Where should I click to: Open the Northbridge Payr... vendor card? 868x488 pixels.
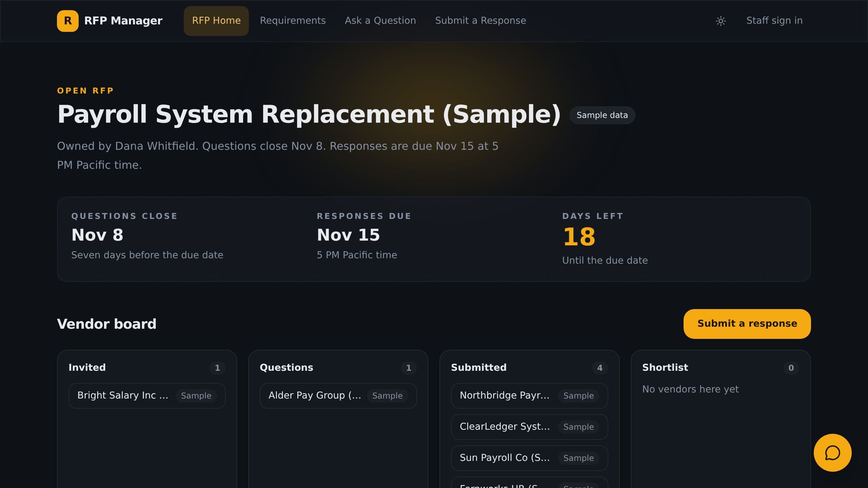529,395
